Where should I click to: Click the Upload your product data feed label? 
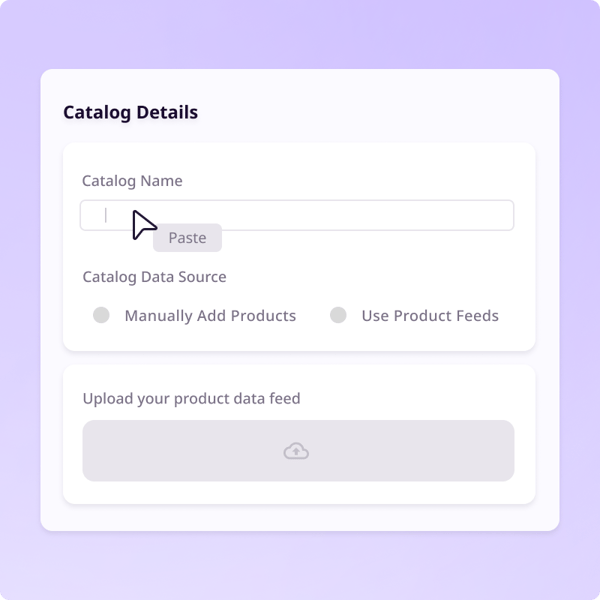[x=191, y=398]
